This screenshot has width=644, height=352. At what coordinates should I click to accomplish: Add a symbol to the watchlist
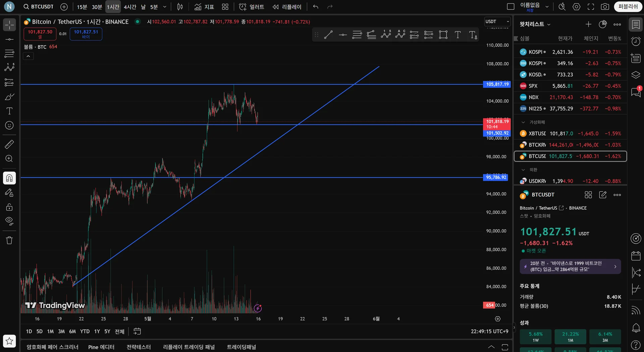(x=588, y=24)
